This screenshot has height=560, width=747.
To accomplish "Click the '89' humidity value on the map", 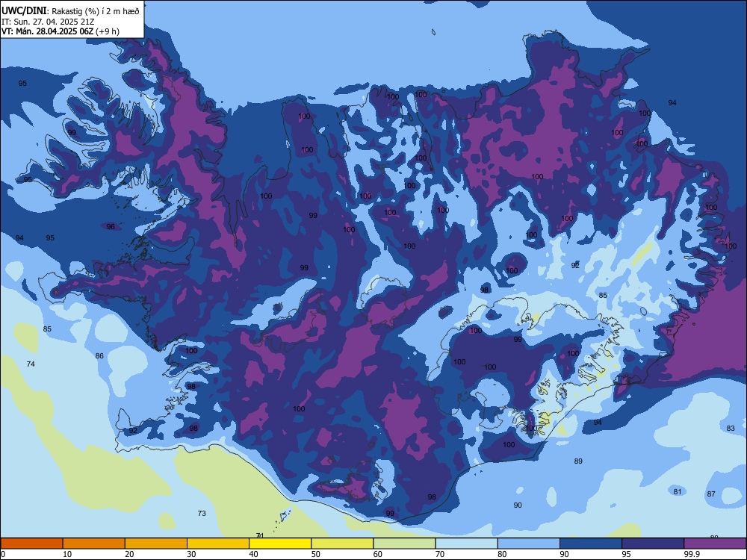I will (x=578, y=461).
